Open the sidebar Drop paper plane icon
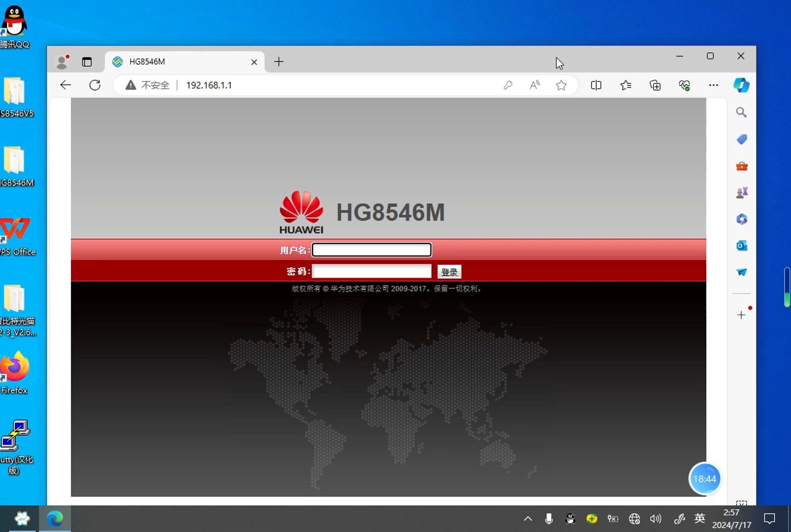Screen dimensions: 791x532 [742, 272]
